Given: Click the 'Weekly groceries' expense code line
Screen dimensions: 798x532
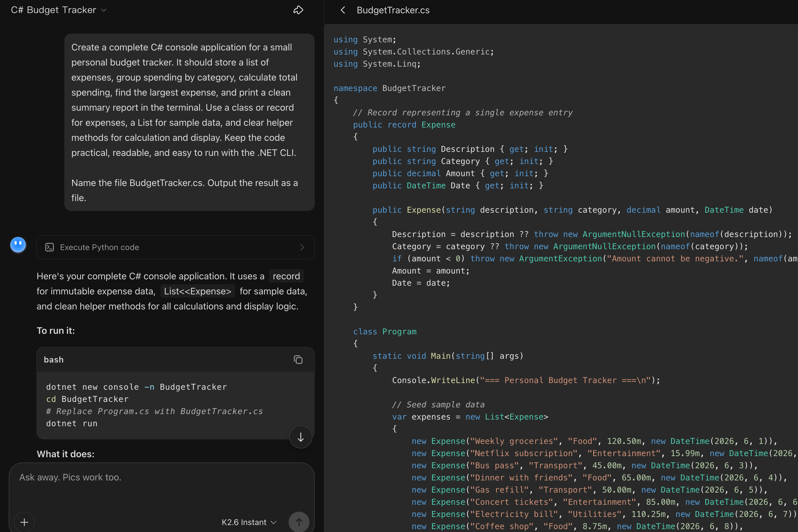Looking at the screenshot, I should 594,441.
